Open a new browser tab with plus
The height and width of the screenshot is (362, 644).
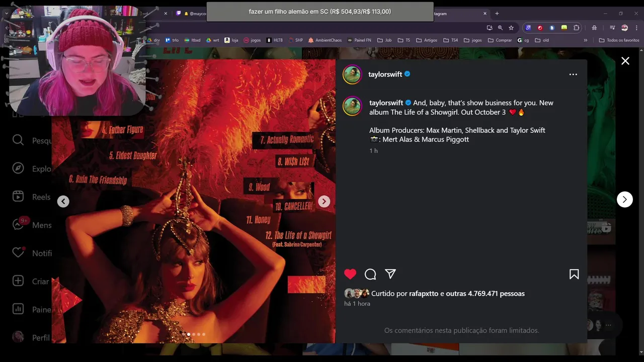[497, 14]
